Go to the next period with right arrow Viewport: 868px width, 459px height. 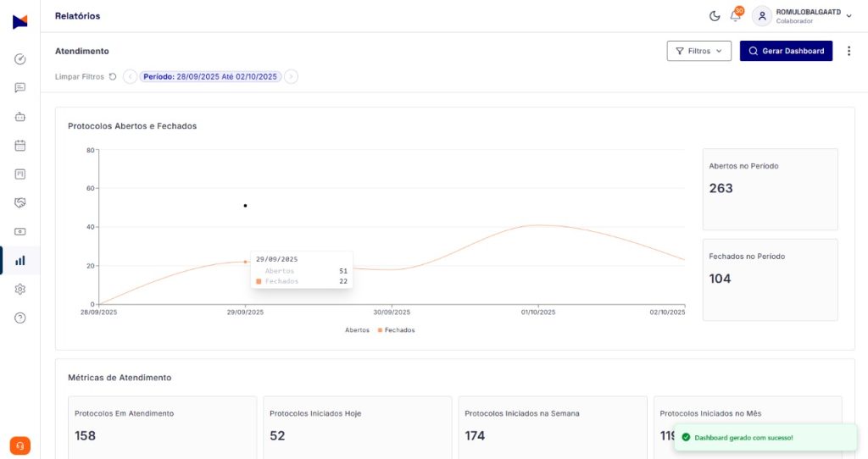pyautogui.click(x=291, y=77)
